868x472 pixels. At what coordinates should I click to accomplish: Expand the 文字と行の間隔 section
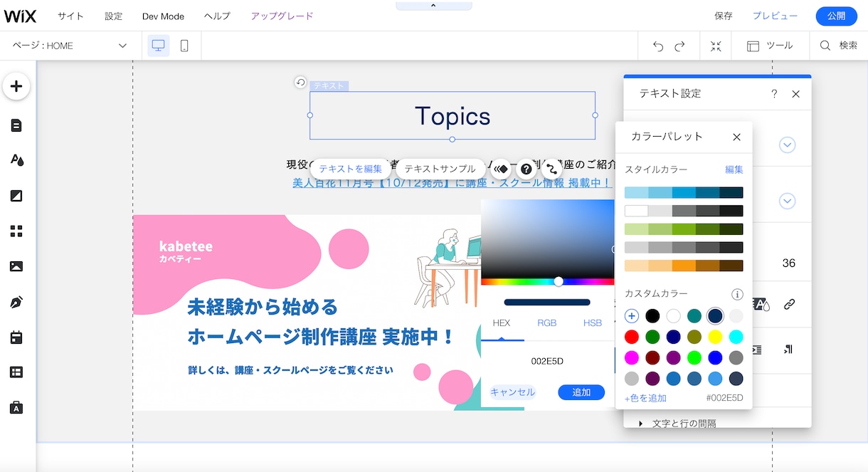(677, 423)
